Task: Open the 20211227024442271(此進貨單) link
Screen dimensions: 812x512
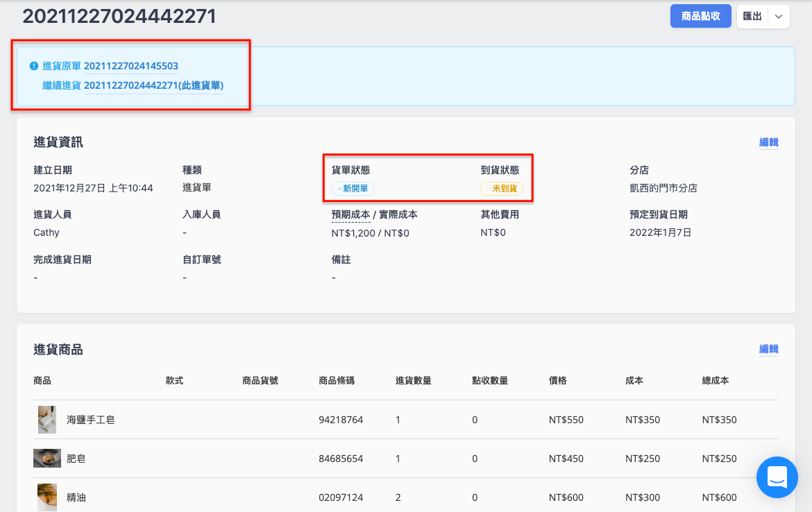Action: tap(154, 85)
